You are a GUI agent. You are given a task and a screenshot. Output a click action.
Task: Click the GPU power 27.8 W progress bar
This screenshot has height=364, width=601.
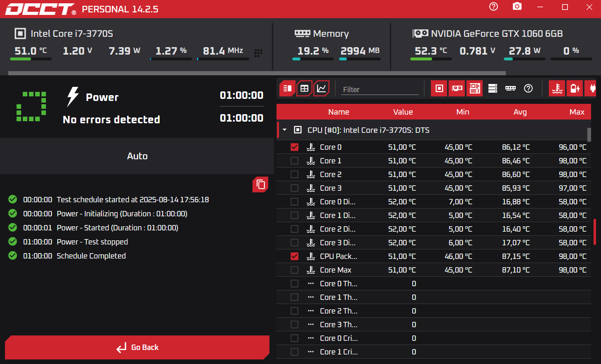click(524, 59)
